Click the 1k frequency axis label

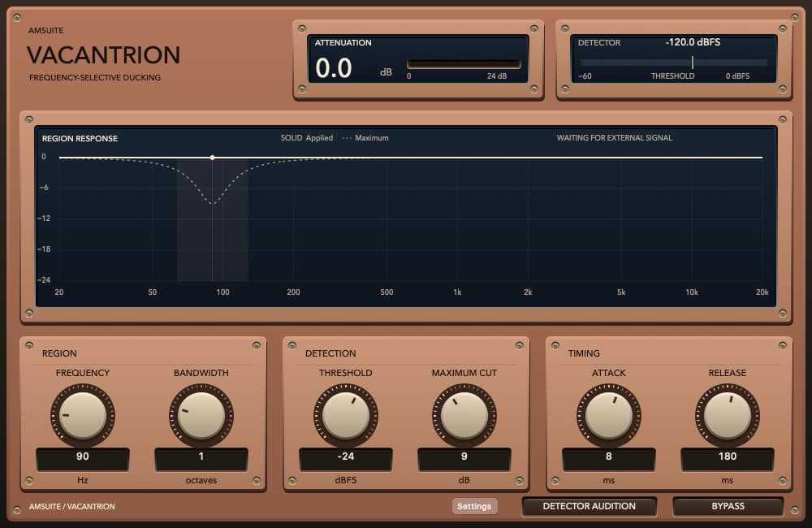(457, 292)
